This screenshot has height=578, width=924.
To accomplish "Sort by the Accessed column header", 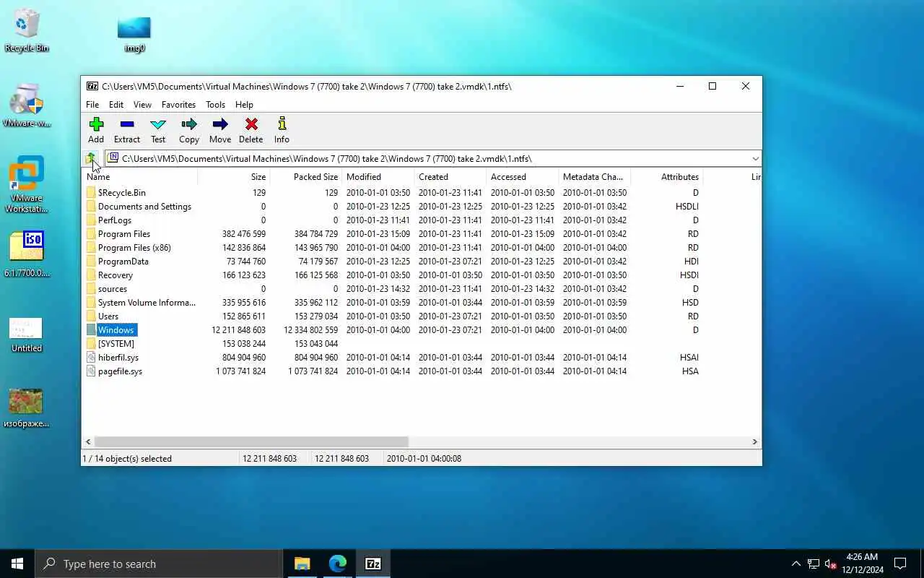I will point(523,177).
